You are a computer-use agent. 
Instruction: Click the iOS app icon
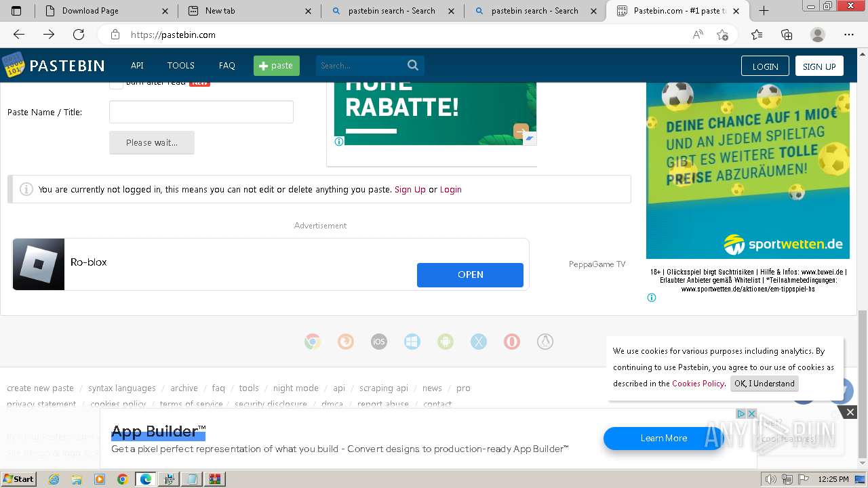tap(379, 342)
